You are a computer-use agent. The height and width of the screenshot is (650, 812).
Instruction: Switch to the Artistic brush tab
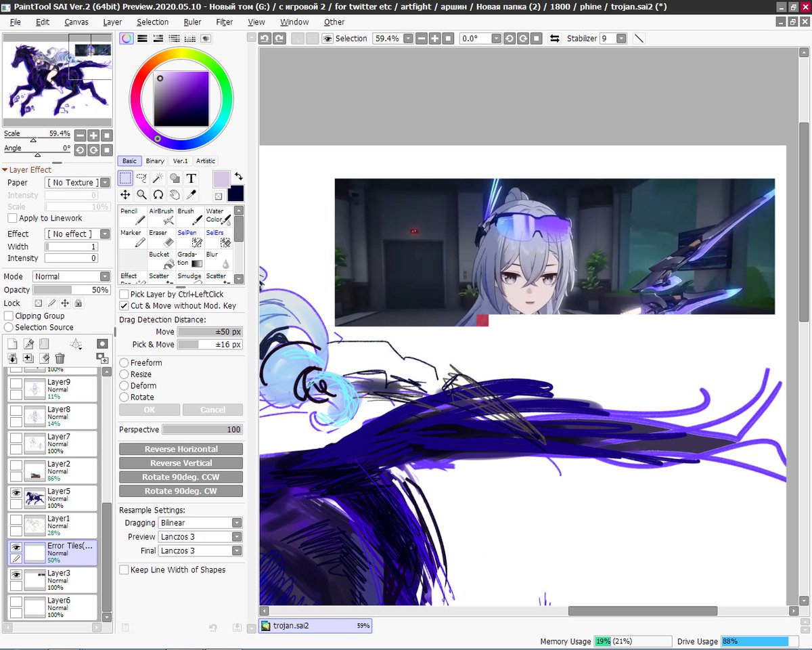click(206, 161)
